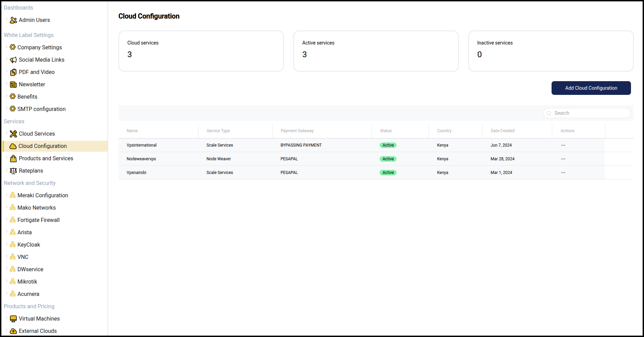Select Cloud Configuration in sidebar
The width and height of the screenshot is (644, 337).
pyautogui.click(x=55, y=146)
